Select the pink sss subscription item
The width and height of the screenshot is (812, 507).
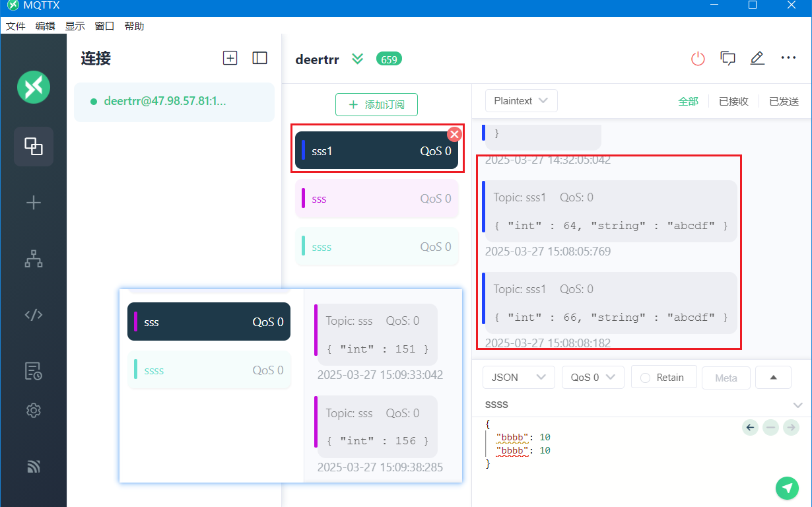[376, 199]
